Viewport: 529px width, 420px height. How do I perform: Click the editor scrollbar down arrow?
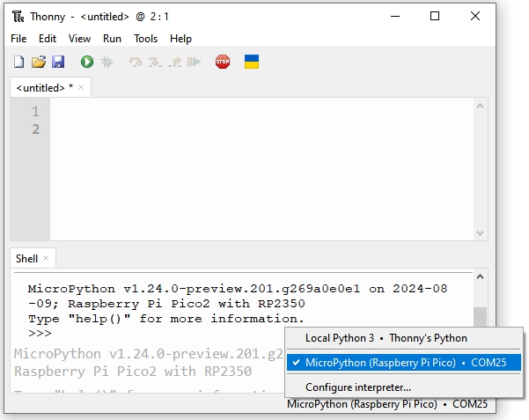481,233
